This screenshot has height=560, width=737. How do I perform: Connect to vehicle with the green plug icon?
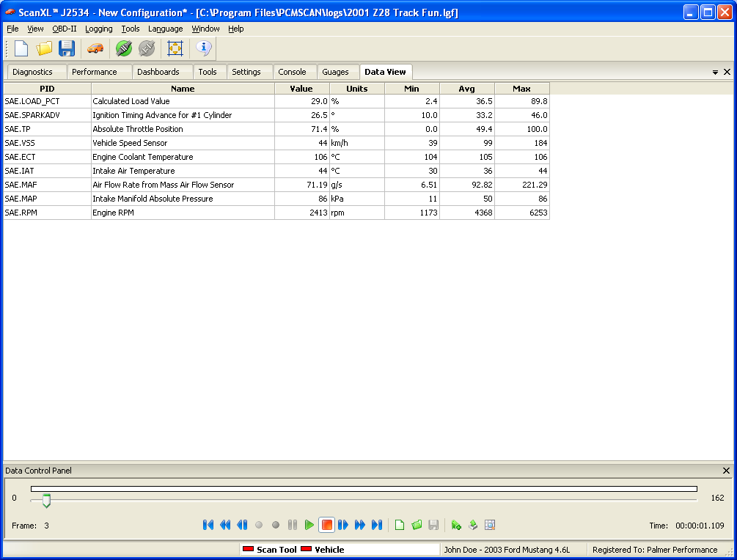coord(124,48)
